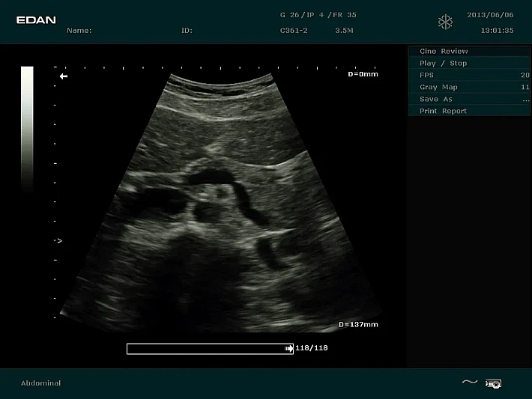Click the grayscale bar on the left

[27, 127]
